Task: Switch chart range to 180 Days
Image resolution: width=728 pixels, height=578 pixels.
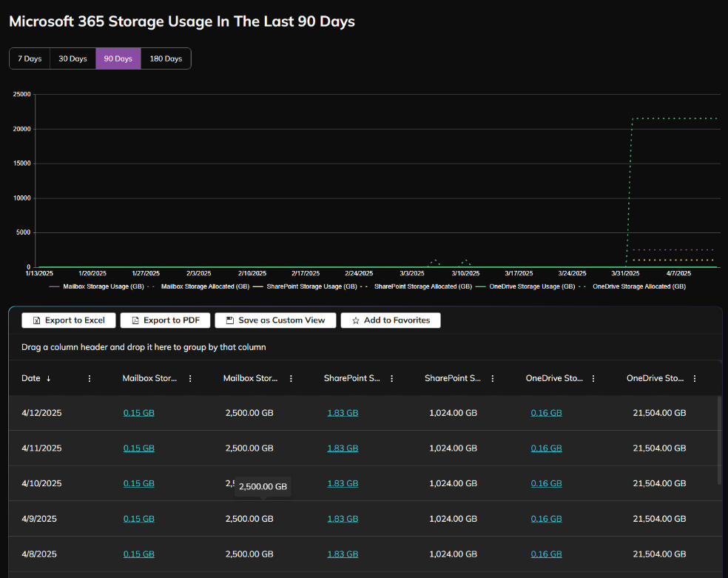Action: (166, 58)
